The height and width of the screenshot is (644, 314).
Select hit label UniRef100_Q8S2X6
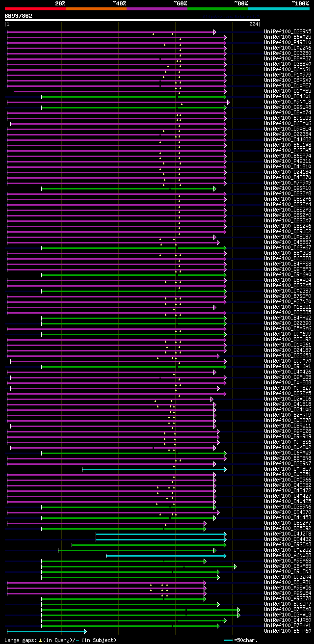click(x=288, y=226)
